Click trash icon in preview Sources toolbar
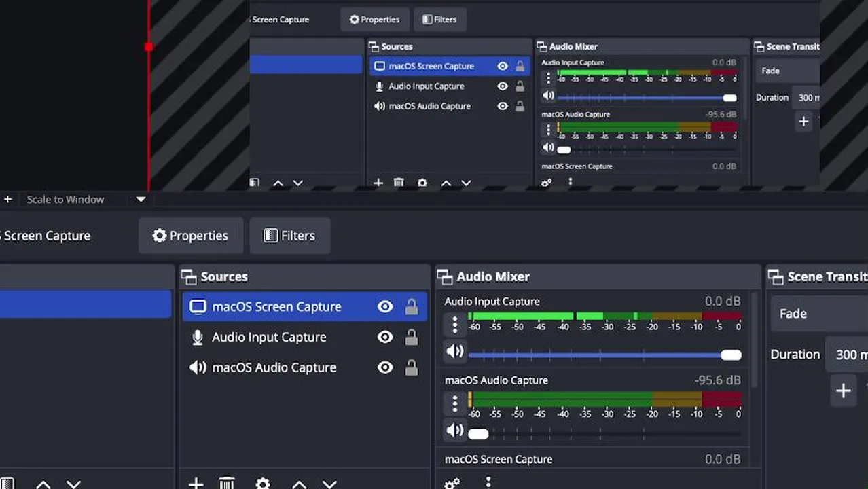868x489 pixels. 399,183
